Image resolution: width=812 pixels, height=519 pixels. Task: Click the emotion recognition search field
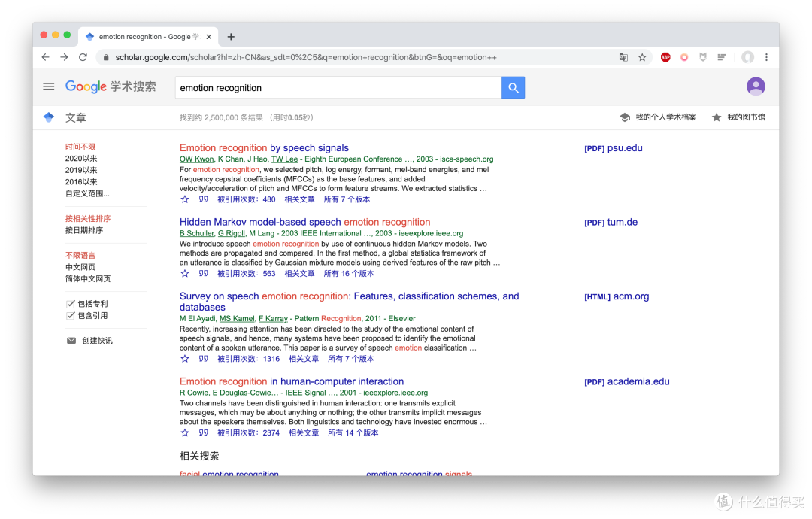point(338,87)
